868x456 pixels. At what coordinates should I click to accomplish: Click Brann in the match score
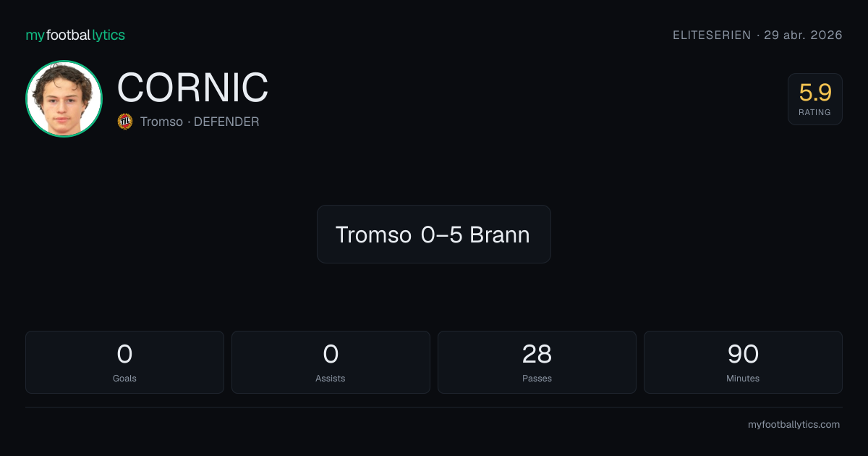(x=500, y=235)
